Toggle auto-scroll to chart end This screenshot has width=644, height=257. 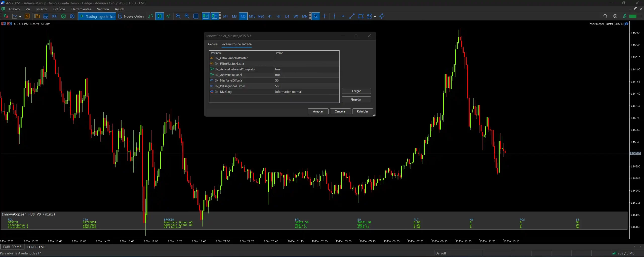coord(206,16)
